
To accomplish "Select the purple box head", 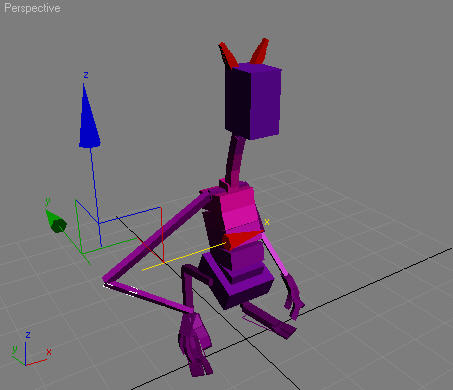I will pos(253,101).
